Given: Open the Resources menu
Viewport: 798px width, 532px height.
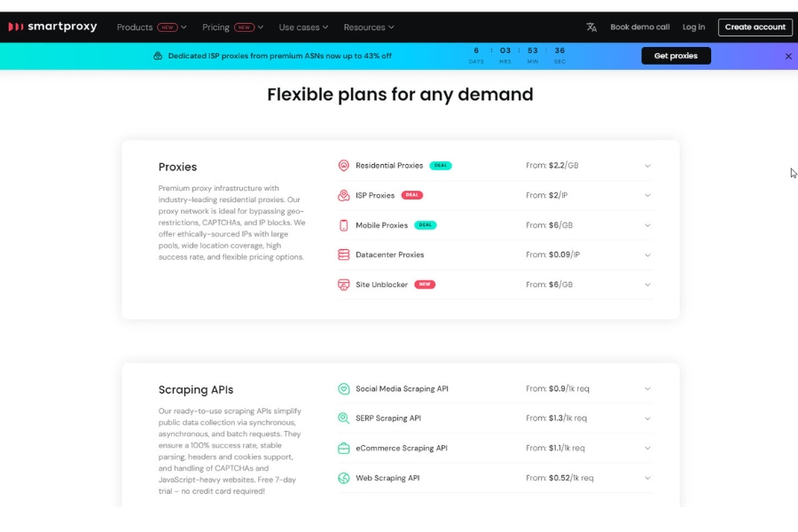Looking at the screenshot, I should point(369,27).
